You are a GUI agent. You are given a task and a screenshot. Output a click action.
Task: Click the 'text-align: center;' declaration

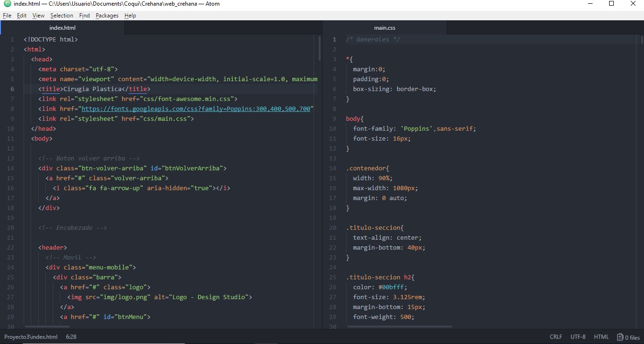(388, 238)
